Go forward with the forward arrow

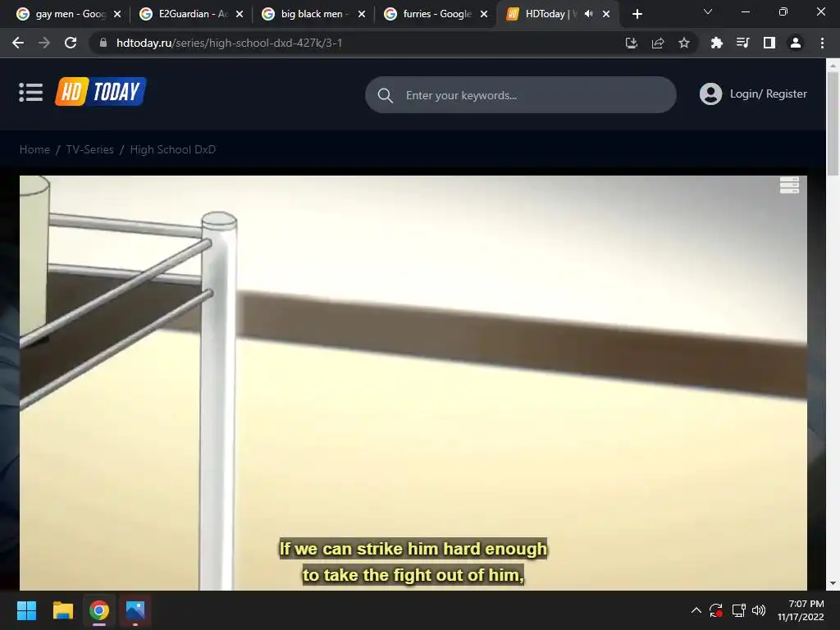[x=44, y=43]
